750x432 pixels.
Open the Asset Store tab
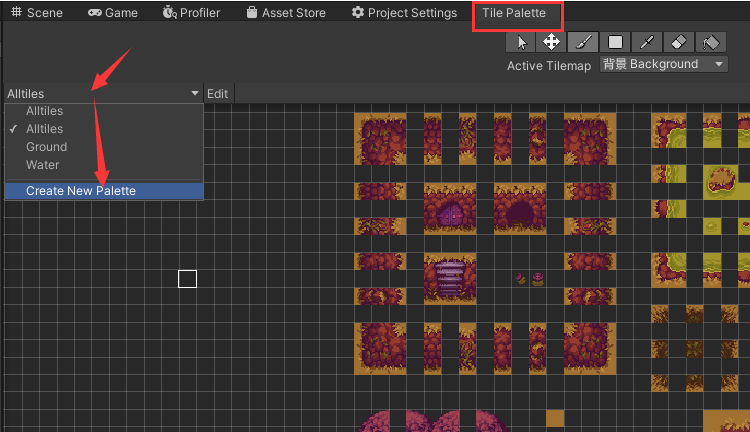(x=286, y=12)
